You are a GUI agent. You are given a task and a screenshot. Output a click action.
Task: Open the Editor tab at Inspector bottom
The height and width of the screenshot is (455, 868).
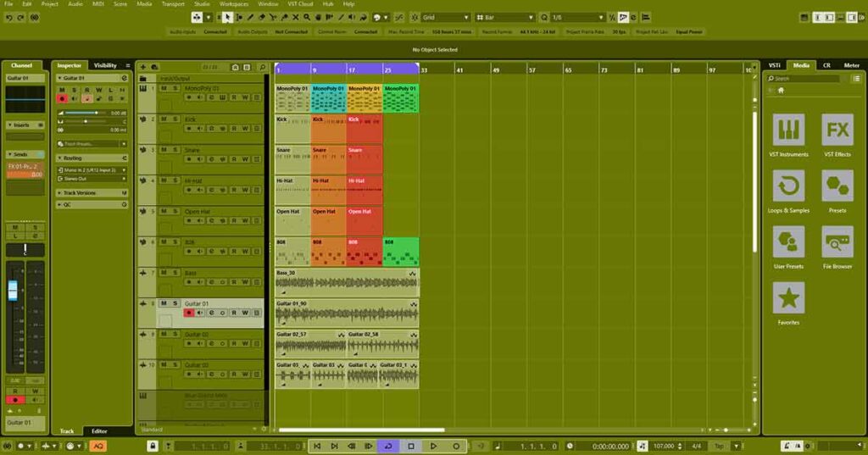(x=99, y=430)
